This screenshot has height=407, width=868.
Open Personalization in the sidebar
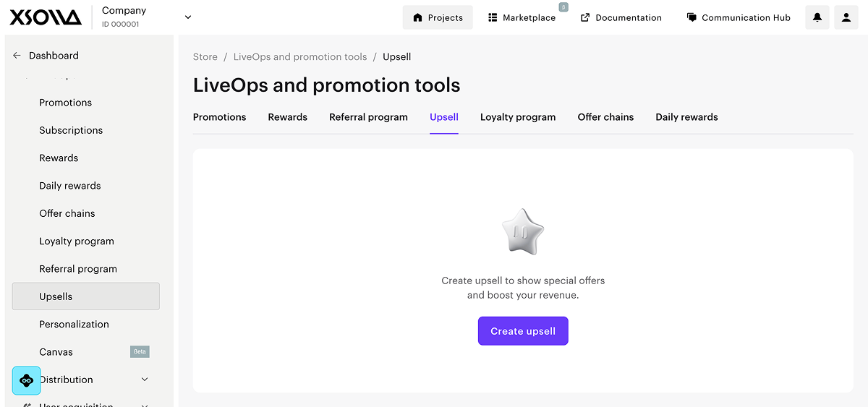click(x=74, y=324)
